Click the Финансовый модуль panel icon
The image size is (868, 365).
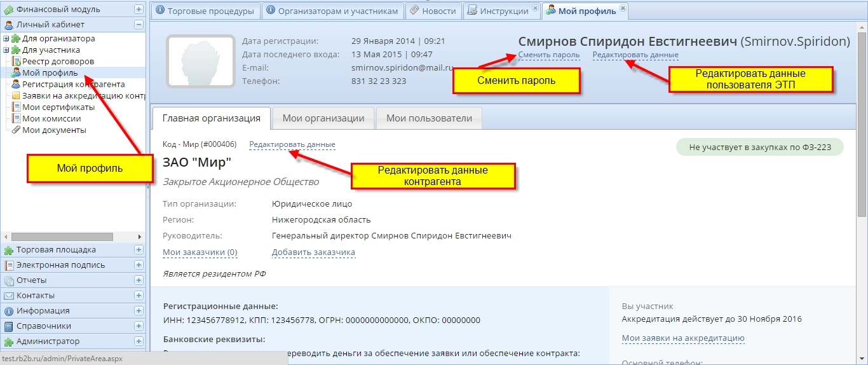point(9,10)
